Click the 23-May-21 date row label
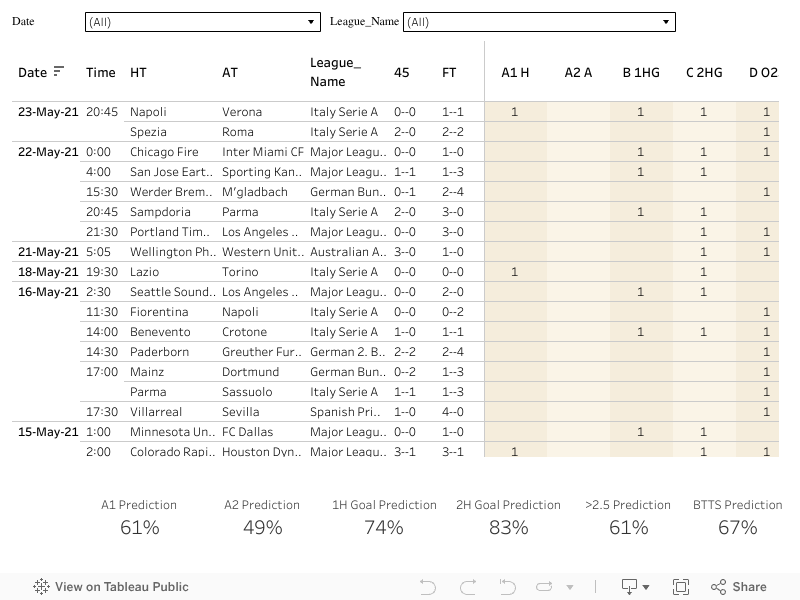800x600 pixels. 48,112
